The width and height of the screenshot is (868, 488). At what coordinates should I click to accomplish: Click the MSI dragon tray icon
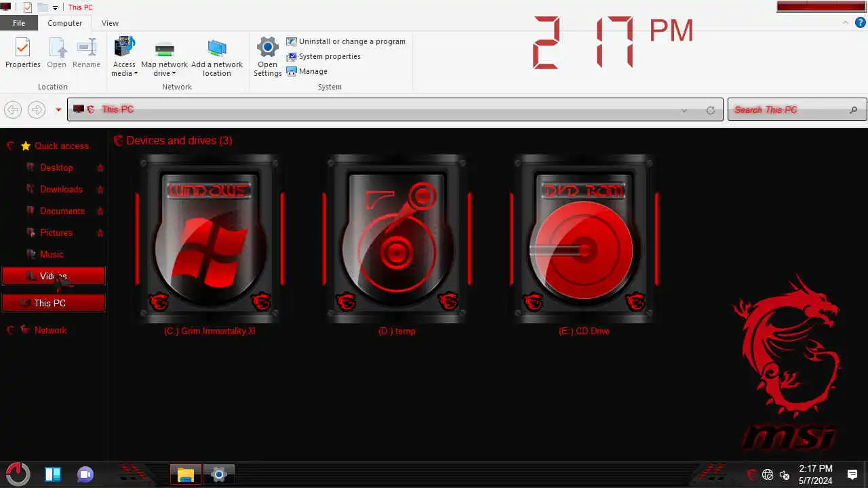(751, 474)
